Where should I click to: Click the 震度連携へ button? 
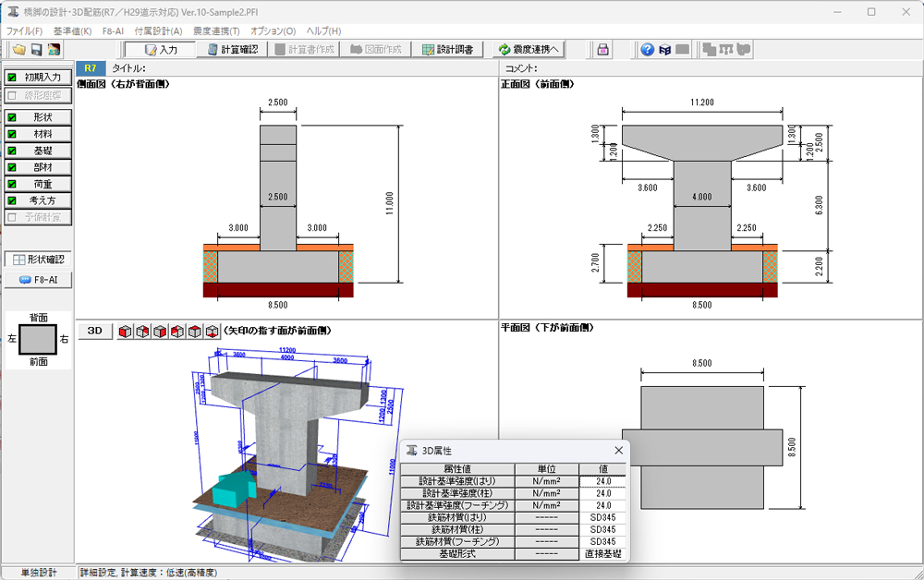[528, 50]
